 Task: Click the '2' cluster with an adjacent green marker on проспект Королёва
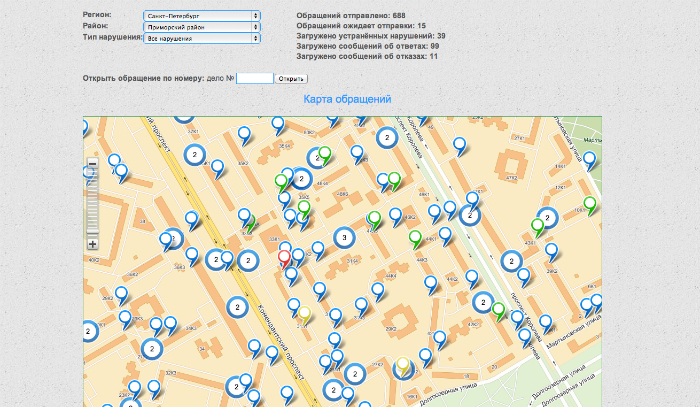[483, 303]
